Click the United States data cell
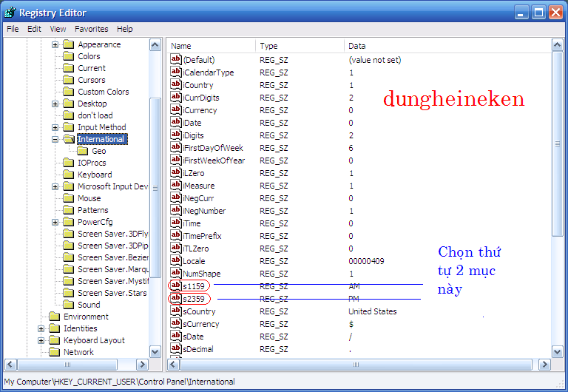Viewport: 568px width, 392px height. pos(373,311)
